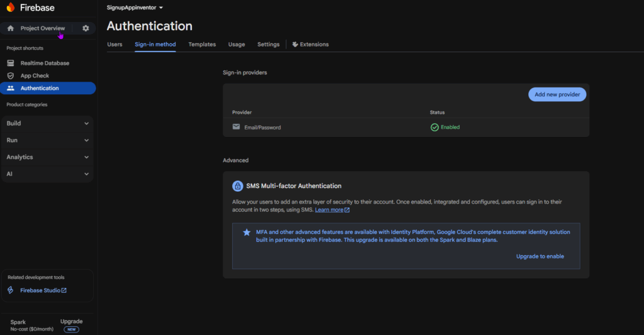Open project settings gear icon
Image resolution: width=644 pixels, height=335 pixels.
click(x=86, y=28)
